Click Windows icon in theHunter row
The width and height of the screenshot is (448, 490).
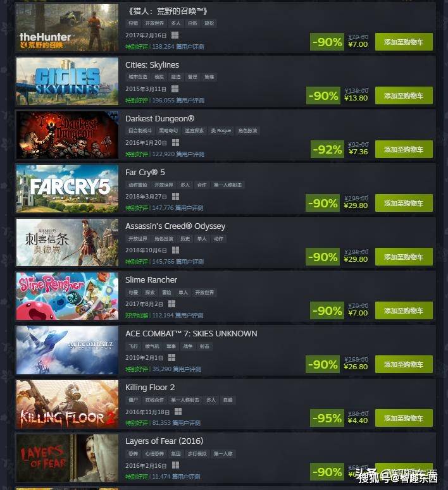[175, 35]
